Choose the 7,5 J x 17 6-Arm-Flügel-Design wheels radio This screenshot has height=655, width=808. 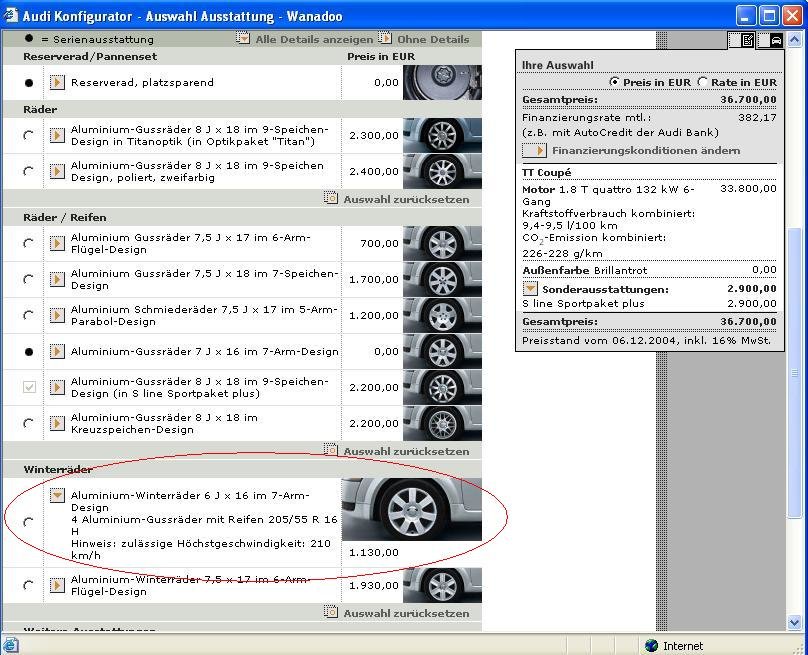tap(28, 243)
